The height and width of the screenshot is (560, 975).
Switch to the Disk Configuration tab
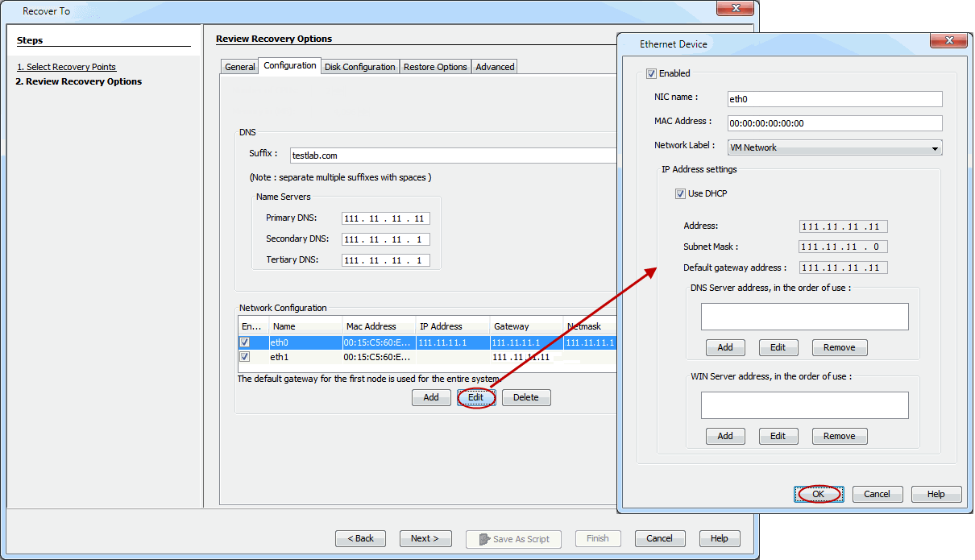point(359,67)
